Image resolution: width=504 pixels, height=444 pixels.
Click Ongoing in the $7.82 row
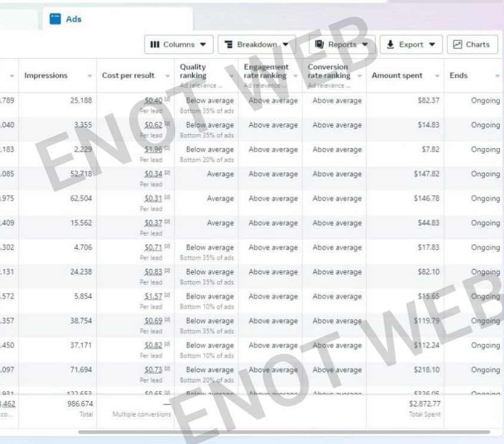point(485,149)
